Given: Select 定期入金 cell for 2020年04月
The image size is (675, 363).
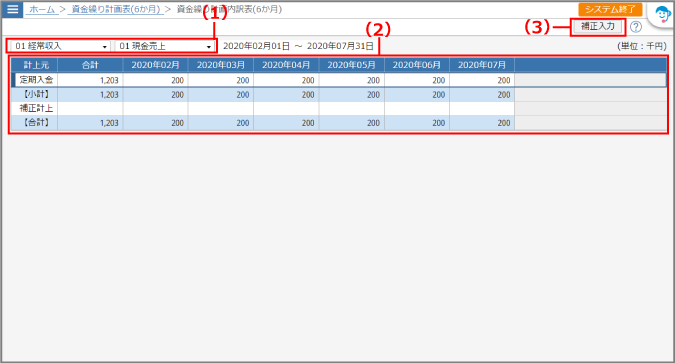Looking at the screenshot, I should coord(286,80).
